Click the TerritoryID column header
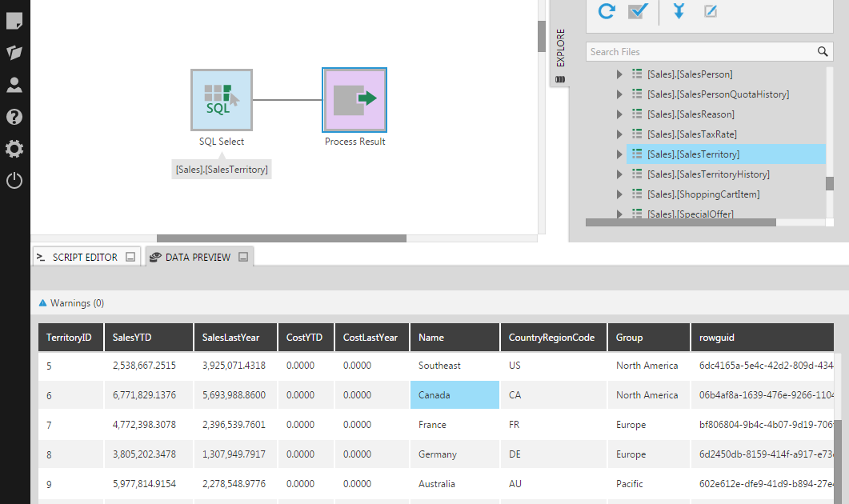Screen dimensions: 849x504 tap(70, 338)
